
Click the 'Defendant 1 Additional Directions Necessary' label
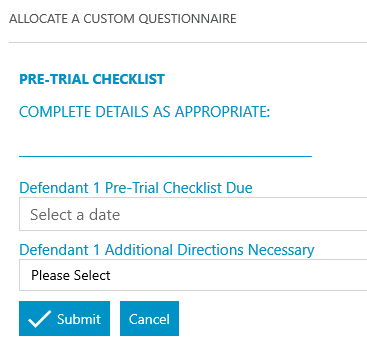pos(167,250)
